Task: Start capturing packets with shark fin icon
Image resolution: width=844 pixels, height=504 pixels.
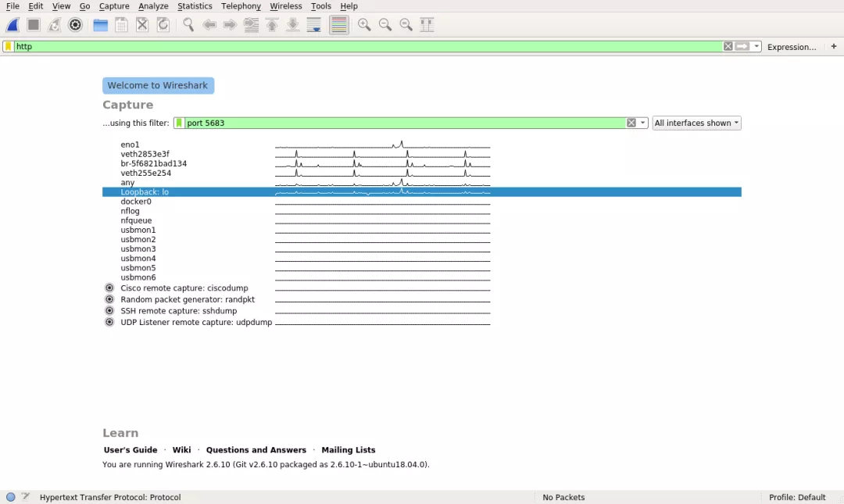Action: click(x=13, y=25)
